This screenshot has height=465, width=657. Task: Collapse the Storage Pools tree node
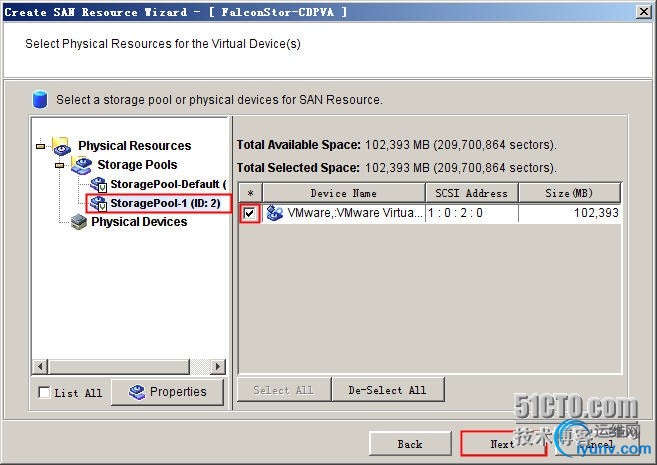[x=60, y=165]
